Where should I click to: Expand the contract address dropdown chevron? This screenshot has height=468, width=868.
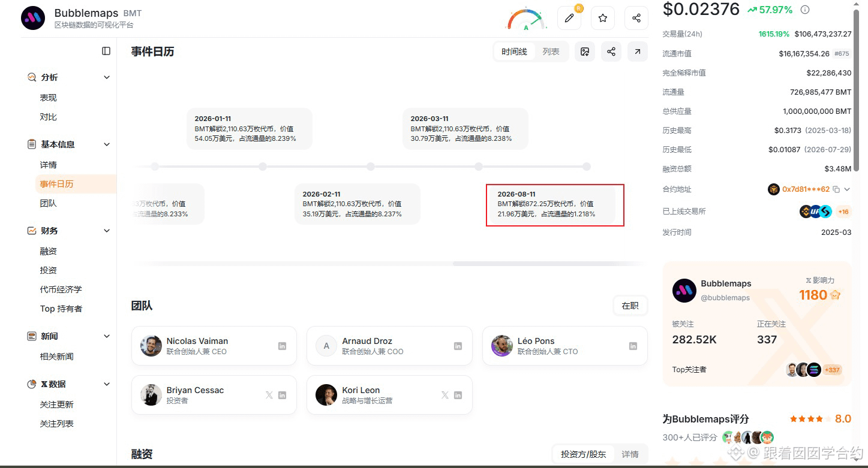[847, 189]
